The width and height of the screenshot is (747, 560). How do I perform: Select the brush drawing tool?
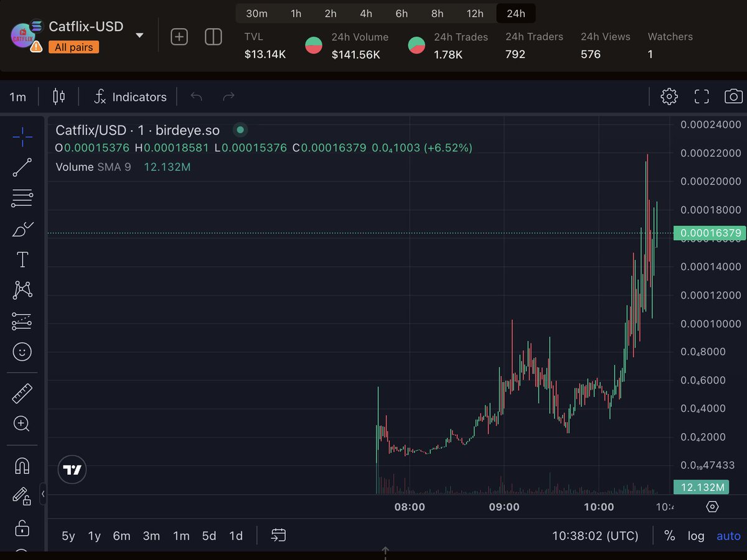[x=22, y=229]
